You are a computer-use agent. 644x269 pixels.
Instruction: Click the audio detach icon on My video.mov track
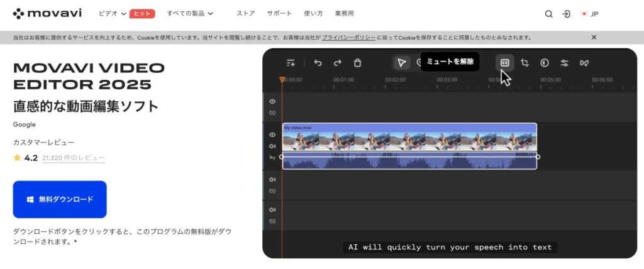coord(272,157)
